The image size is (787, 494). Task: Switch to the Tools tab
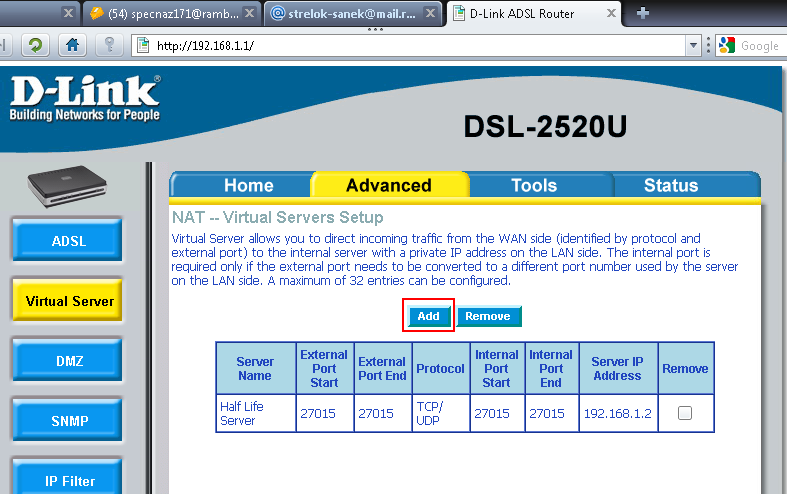tap(534, 185)
